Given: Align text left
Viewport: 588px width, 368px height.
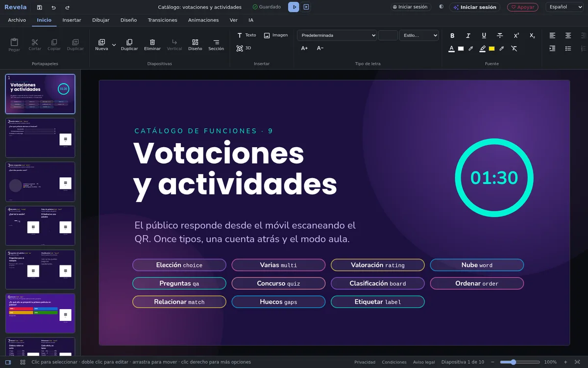Looking at the screenshot, I should click(552, 35).
